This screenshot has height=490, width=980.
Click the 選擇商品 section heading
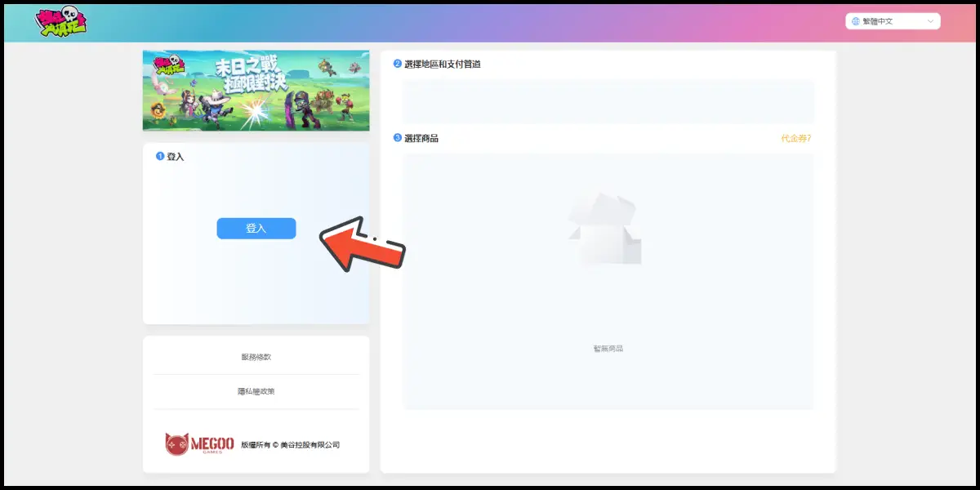pos(421,139)
